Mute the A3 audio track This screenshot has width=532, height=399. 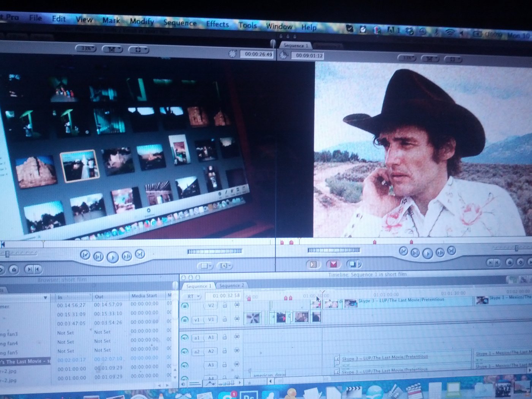[185, 366]
